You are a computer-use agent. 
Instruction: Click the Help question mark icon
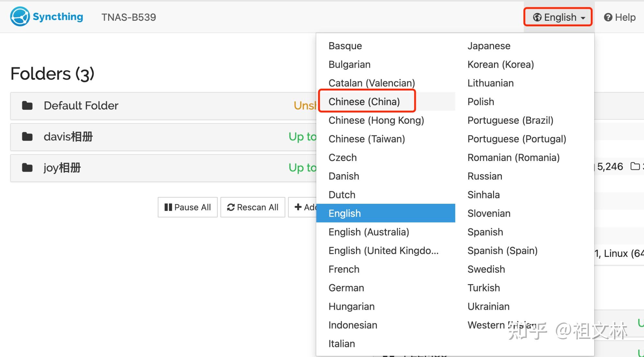click(608, 17)
